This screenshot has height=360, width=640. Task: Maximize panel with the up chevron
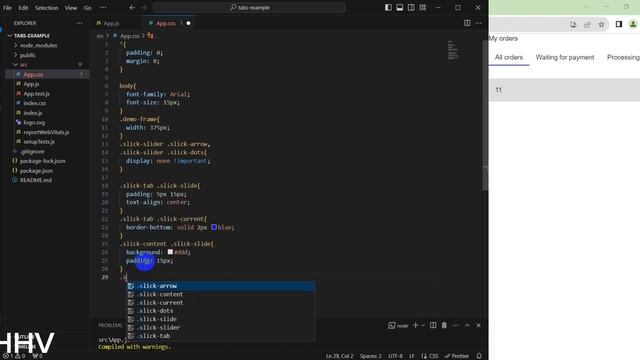(467, 325)
